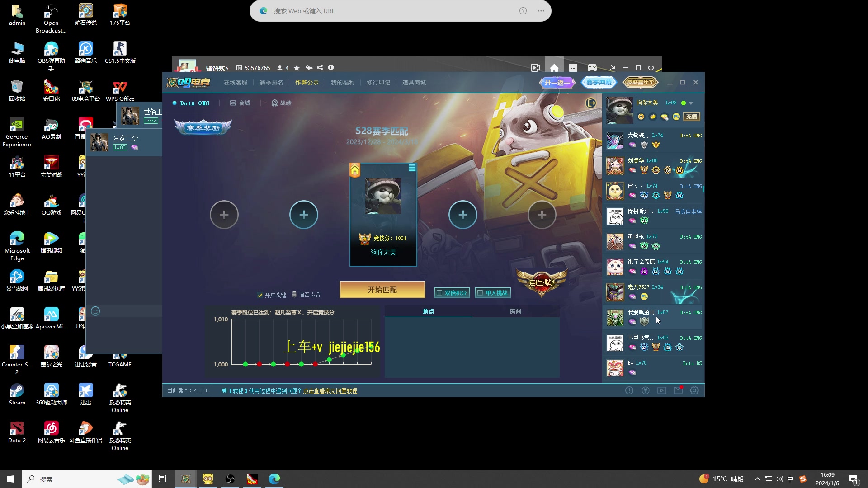
Task: Enable the 双倍积分 checkbox
Action: point(439,293)
